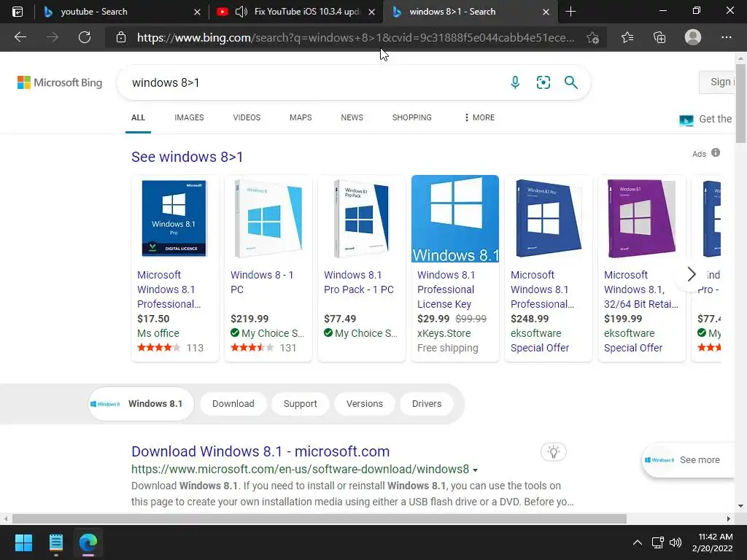Open See windows 8>1 heading link
This screenshot has height=560, width=747.
pyautogui.click(x=187, y=157)
